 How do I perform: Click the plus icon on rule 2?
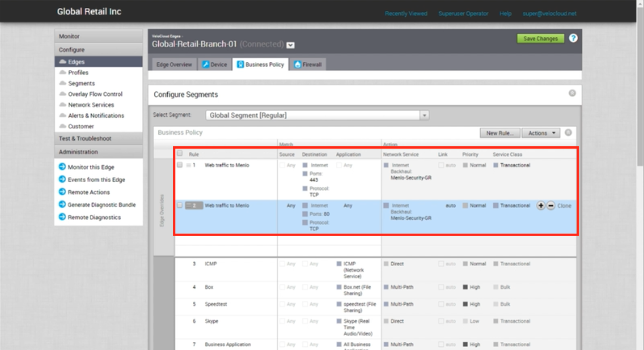click(x=541, y=206)
